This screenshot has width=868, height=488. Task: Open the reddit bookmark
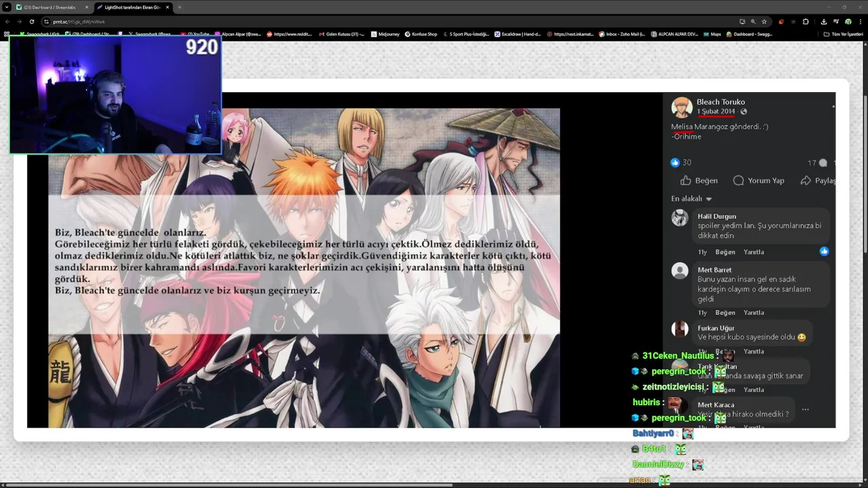click(x=290, y=34)
